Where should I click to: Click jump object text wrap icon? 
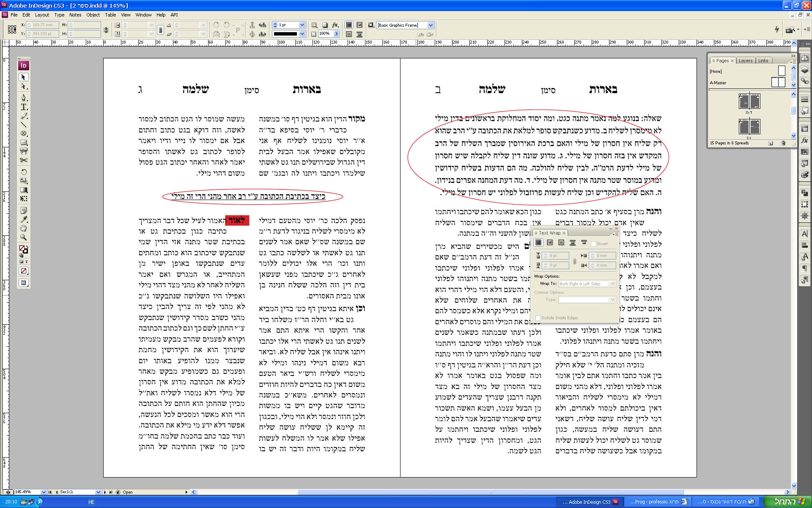click(573, 243)
